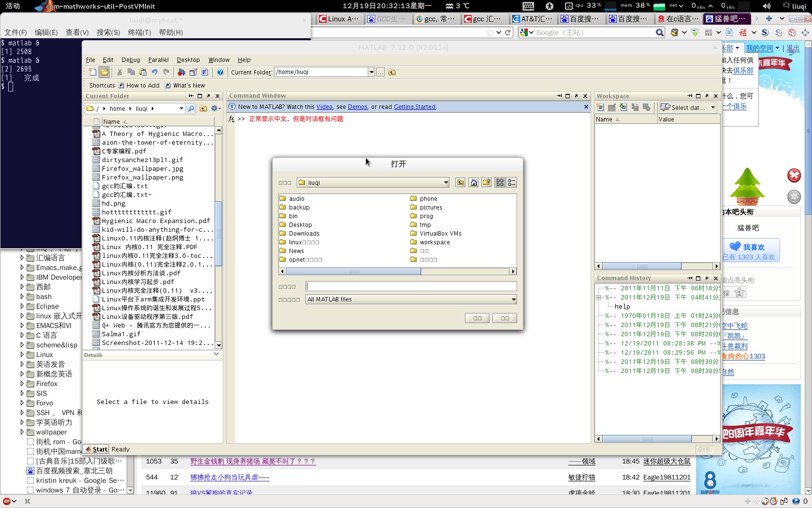
Task: Select the pictures folder in Open dialog
Action: tap(426, 208)
